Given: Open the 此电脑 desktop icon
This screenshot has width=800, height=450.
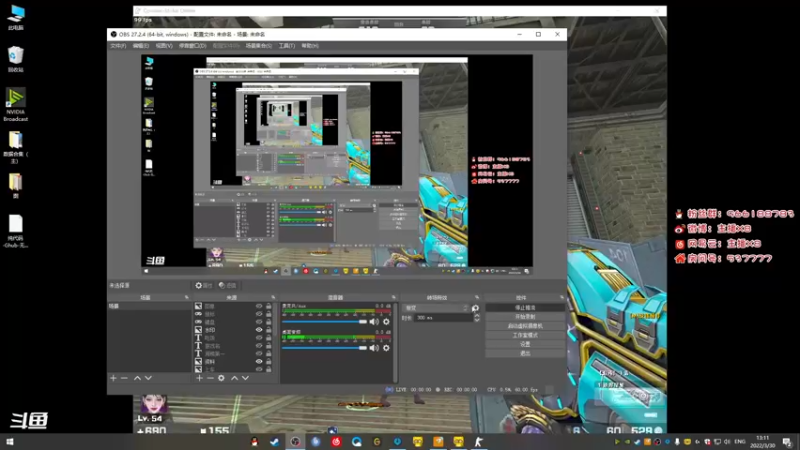Looking at the screenshot, I should pyautogui.click(x=15, y=17).
